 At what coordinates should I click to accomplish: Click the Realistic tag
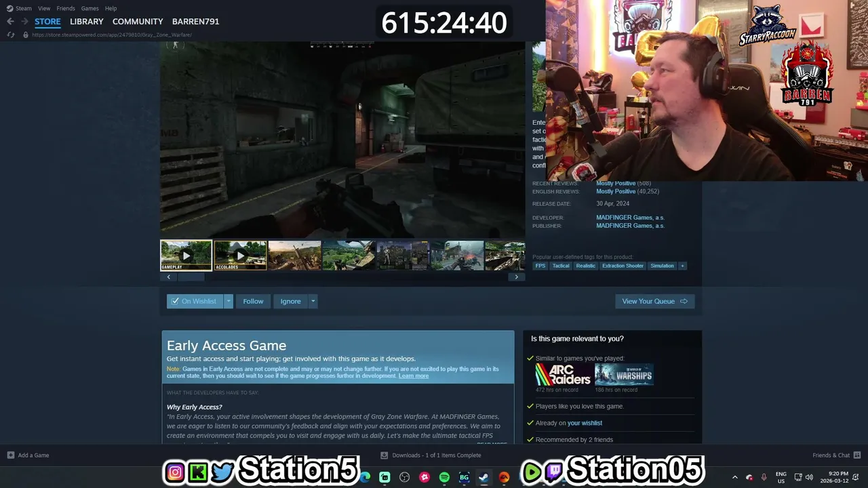586,266
